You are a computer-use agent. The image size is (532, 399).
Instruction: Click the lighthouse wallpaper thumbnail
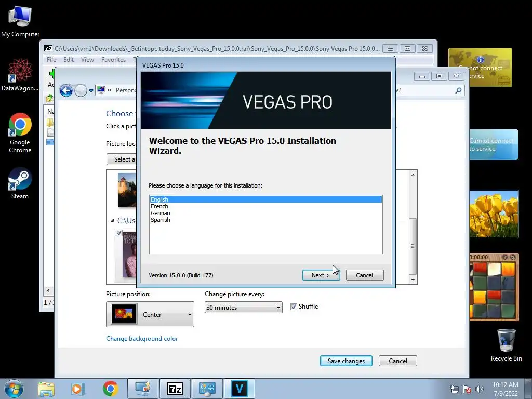[127, 190]
